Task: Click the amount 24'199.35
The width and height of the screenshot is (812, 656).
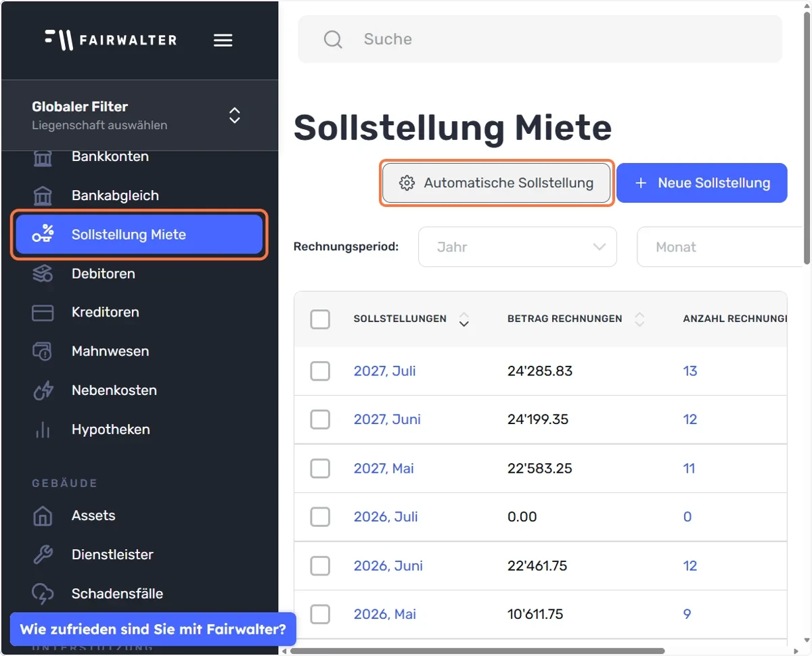Action: 538,420
